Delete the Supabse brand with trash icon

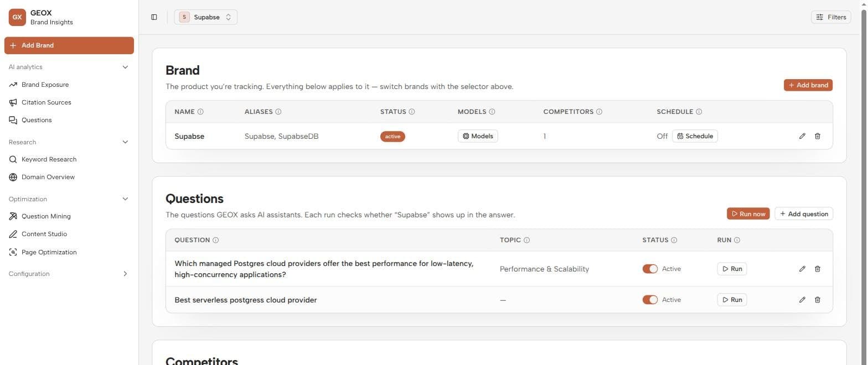tap(818, 136)
